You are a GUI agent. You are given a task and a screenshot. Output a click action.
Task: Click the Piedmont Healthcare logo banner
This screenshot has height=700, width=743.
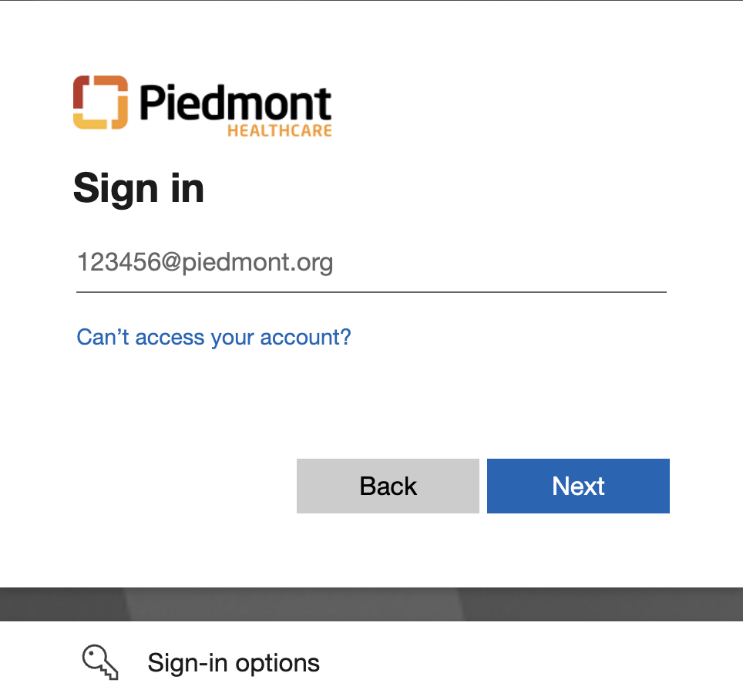click(x=202, y=106)
